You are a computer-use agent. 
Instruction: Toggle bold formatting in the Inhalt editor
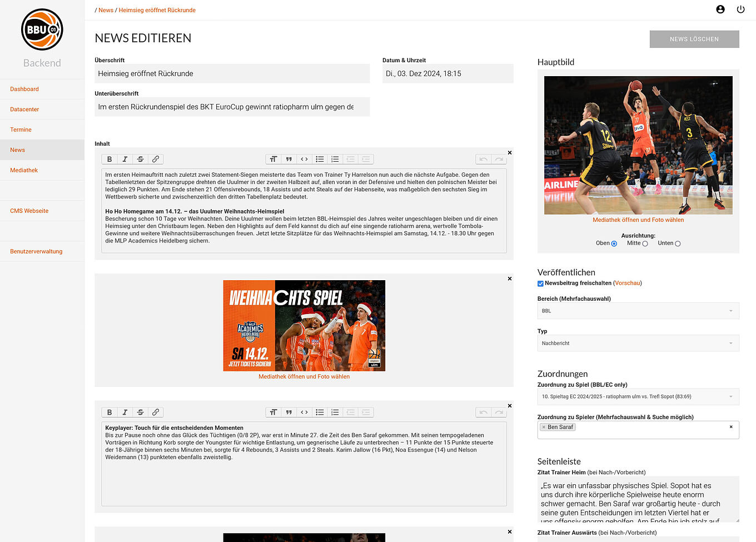[110, 159]
